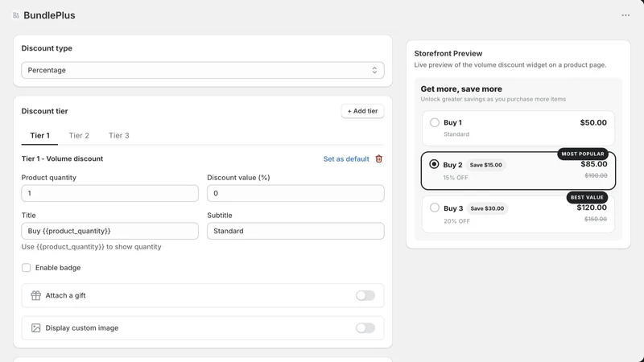Click the 15% OFF label under Buy 2

(456, 178)
